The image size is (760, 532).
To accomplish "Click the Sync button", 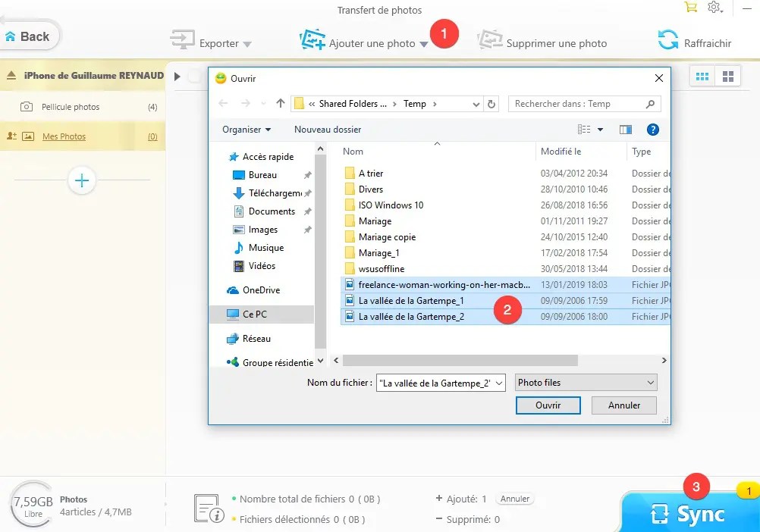I will (689, 513).
